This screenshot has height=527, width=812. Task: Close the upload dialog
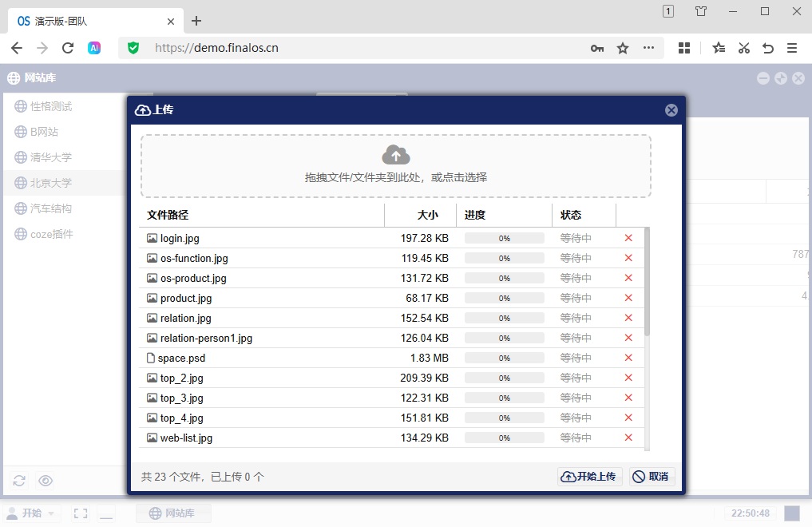point(671,110)
